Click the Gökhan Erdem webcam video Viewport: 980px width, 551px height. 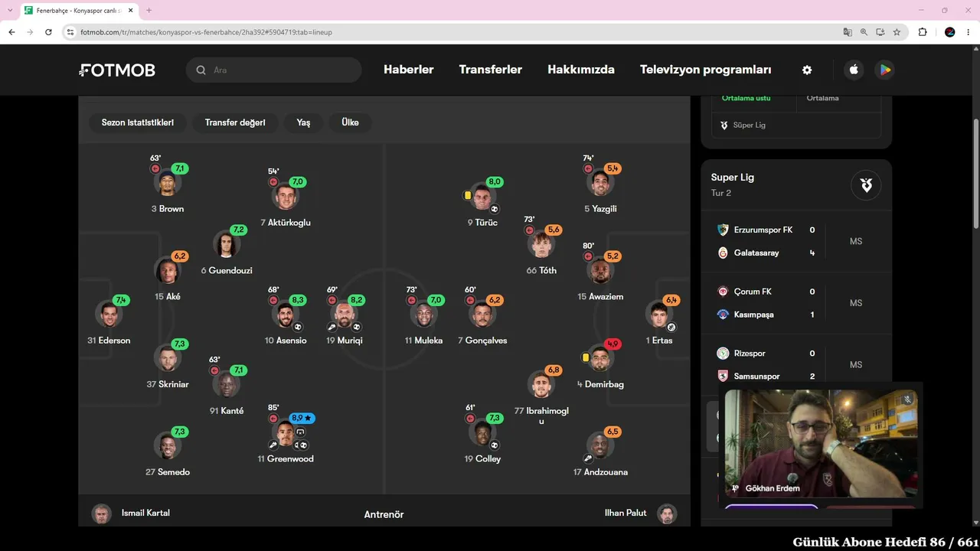pyautogui.click(x=820, y=444)
